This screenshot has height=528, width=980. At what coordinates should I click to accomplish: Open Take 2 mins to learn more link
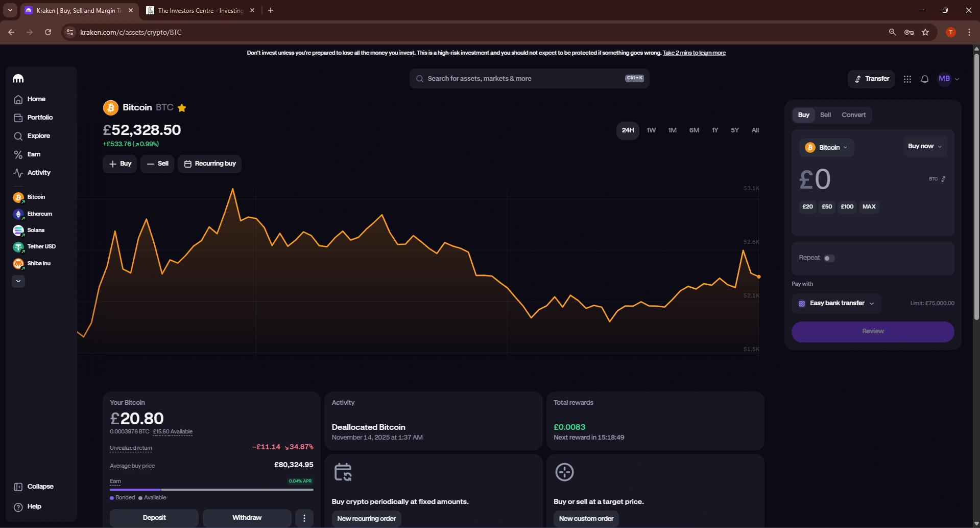point(694,53)
